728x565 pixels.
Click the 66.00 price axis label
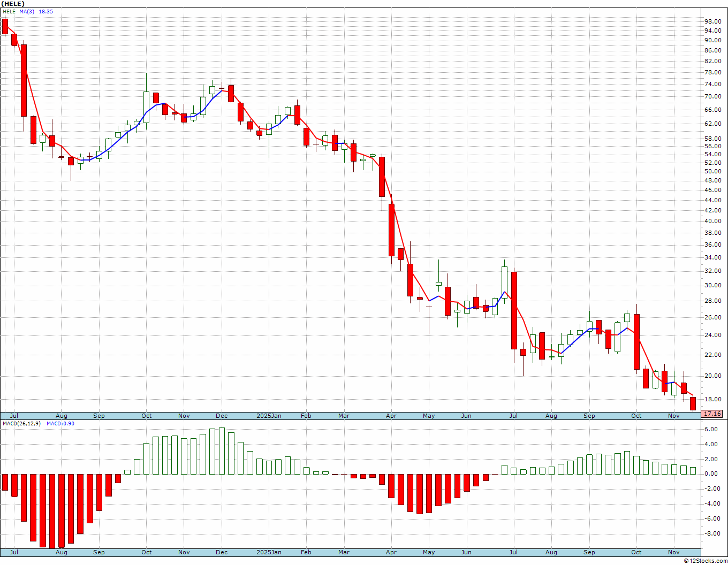point(712,110)
